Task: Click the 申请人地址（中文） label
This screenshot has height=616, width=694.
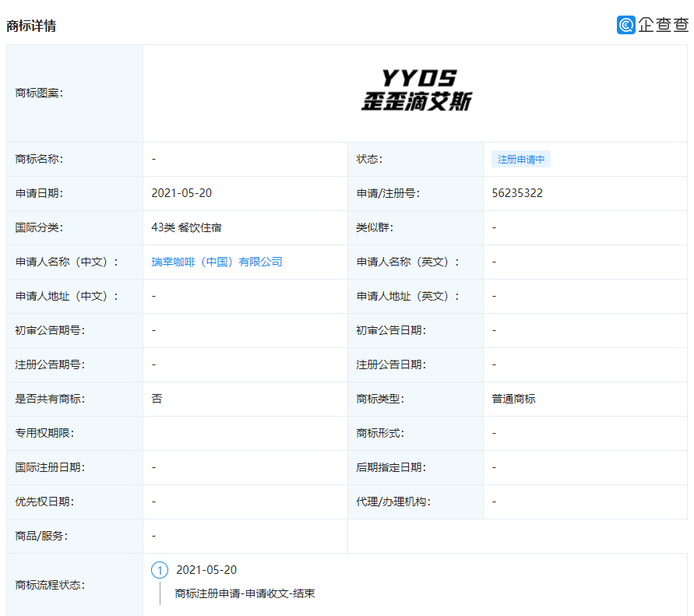Action: point(67,296)
